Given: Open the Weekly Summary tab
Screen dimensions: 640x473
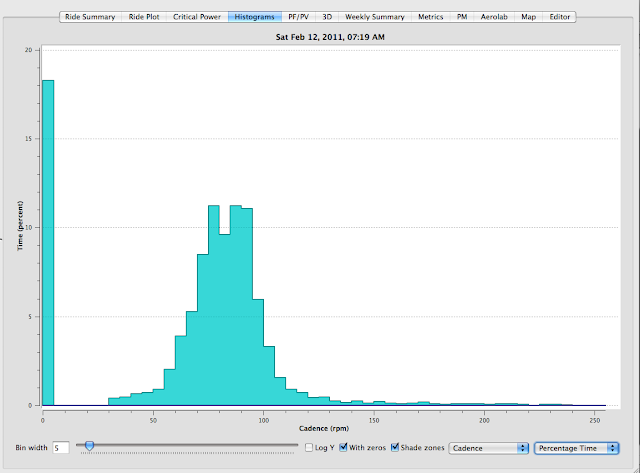Looking at the screenshot, I should 375,17.
